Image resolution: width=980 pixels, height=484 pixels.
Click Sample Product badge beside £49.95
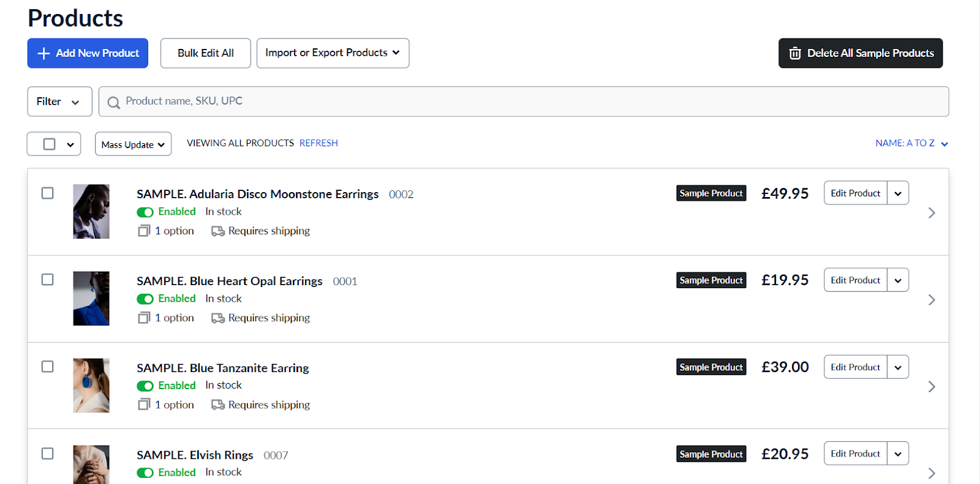[x=711, y=193]
